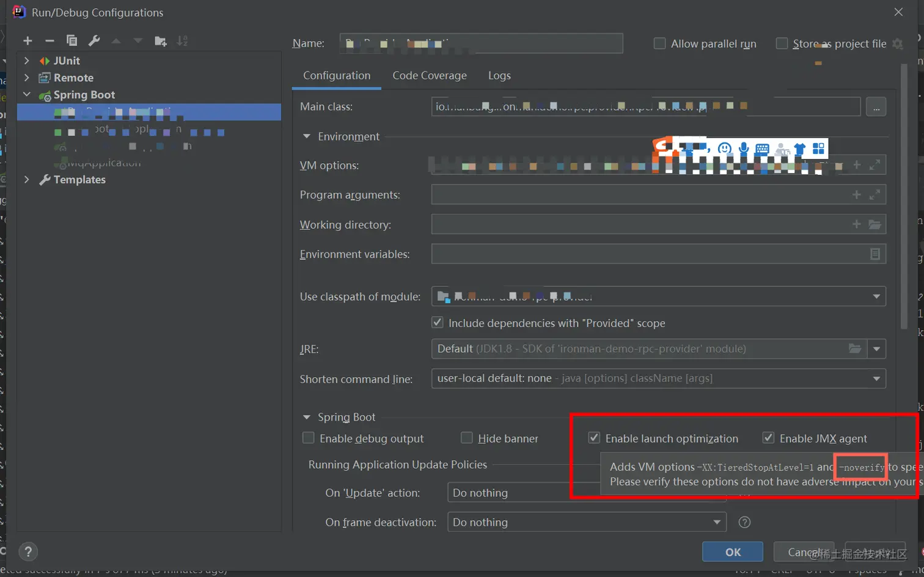Move configuration down arrow
Viewport: 924px width, 577px height.
[x=138, y=41]
